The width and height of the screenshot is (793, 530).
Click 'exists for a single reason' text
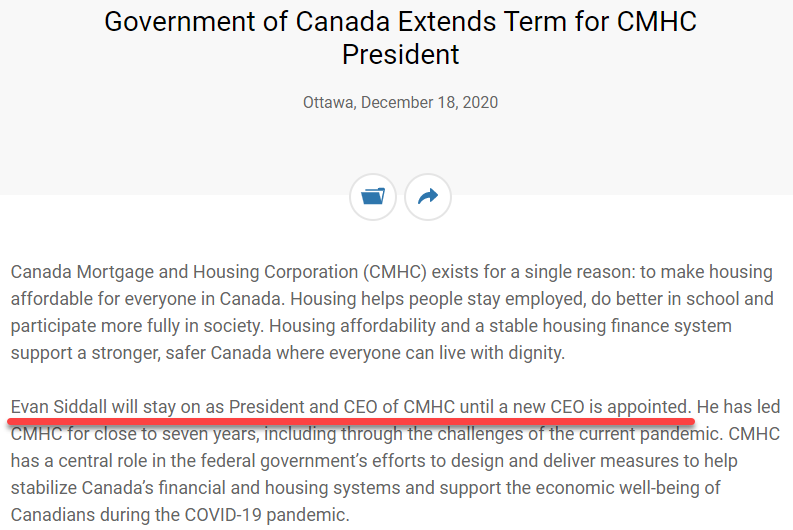(531, 272)
